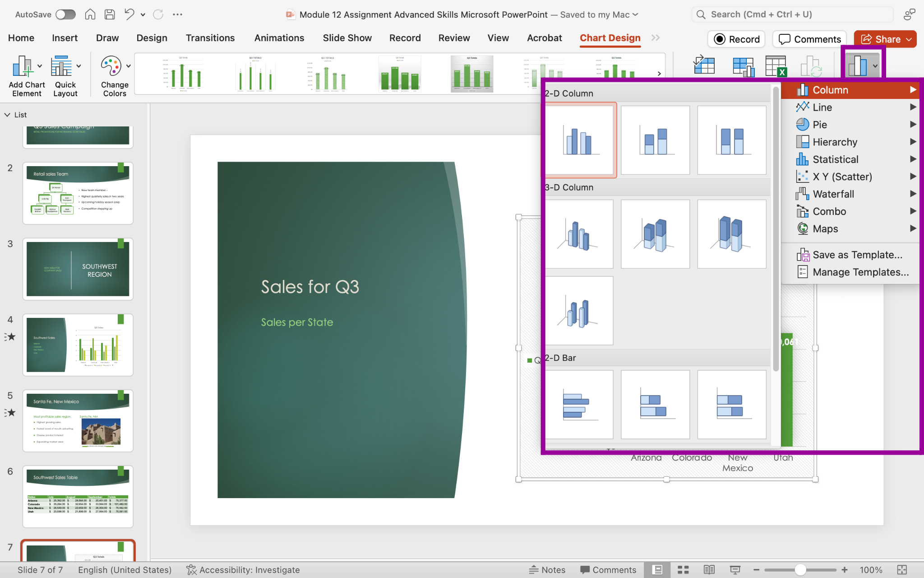Screen dimensions: 924x578
Task: Click the Switch Row/Column icon
Action: pyautogui.click(x=704, y=65)
